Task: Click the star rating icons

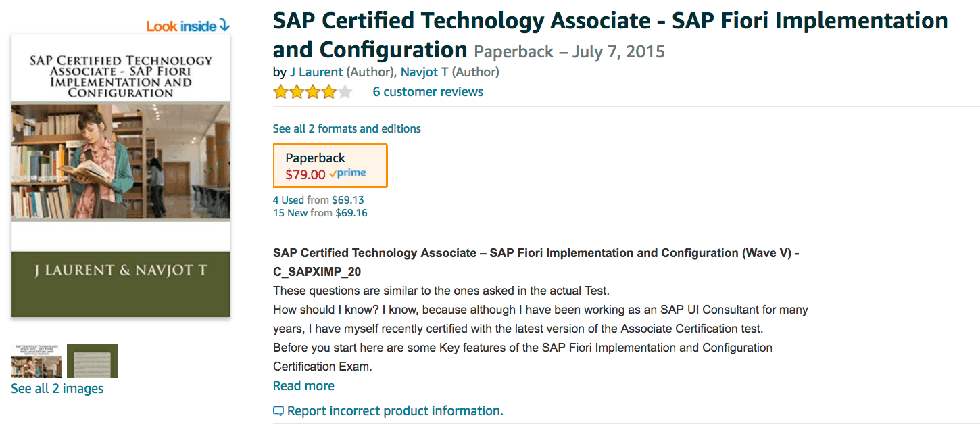Action: click(x=313, y=92)
